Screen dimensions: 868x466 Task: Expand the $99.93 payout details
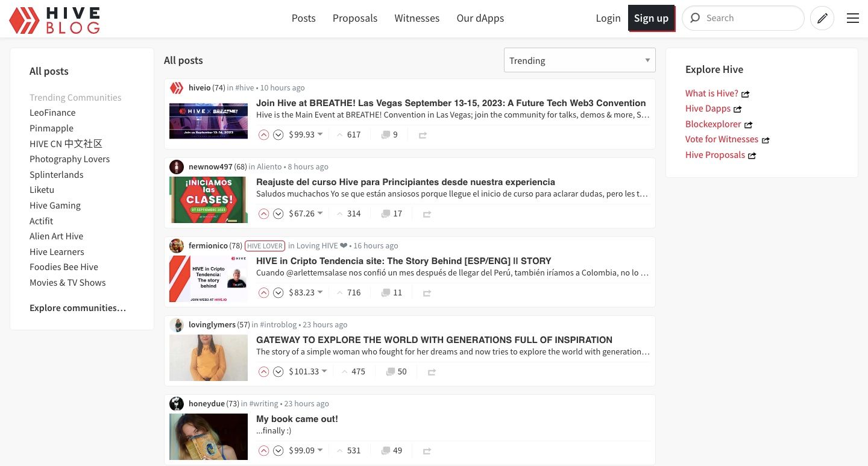(x=306, y=134)
